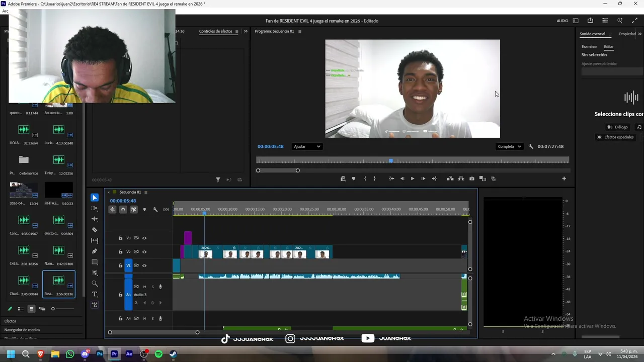The height and width of the screenshot is (362, 644).
Task: Click the Program monitor settings wrench
Action: point(531,146)
